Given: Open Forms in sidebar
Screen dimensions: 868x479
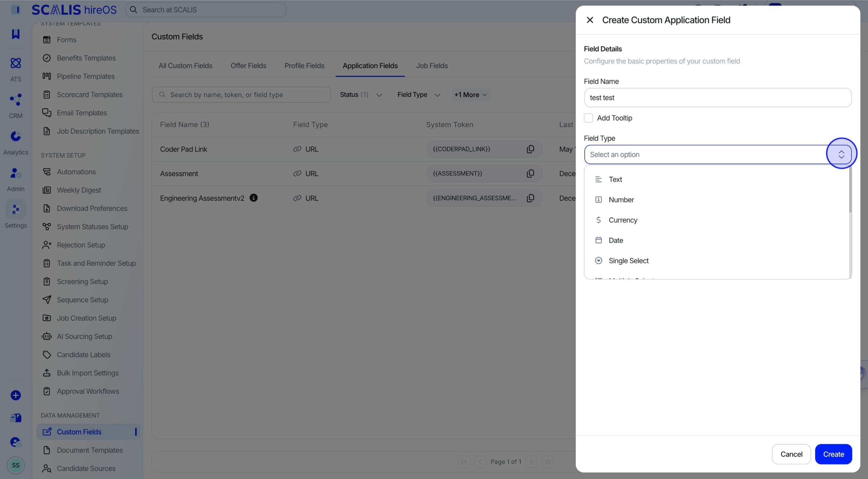Looking at the screenshot, I should [x=88, y=40].
